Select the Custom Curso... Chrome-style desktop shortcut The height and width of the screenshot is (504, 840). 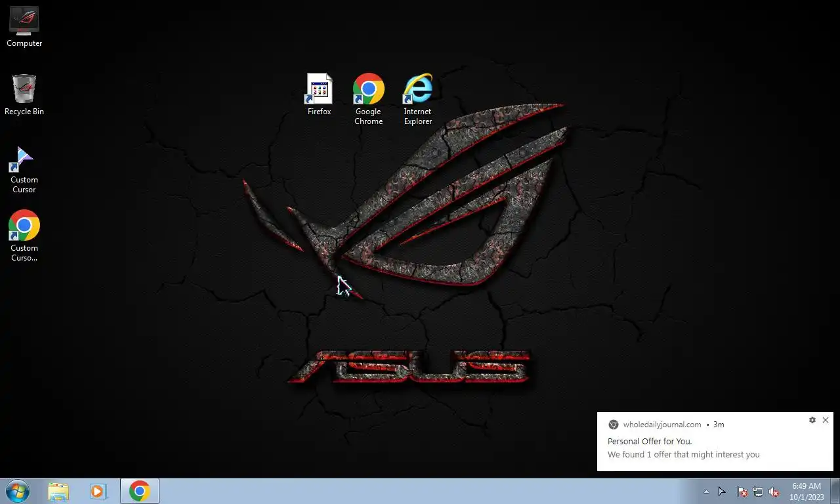click(24, 236)
